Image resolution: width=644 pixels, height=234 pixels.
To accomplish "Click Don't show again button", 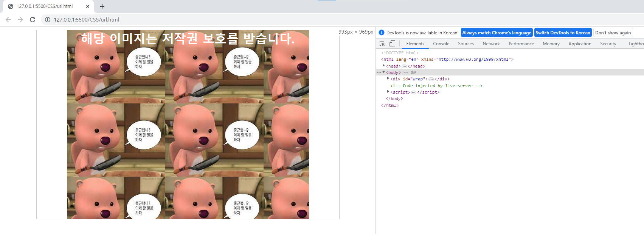I will coord(613,33).
